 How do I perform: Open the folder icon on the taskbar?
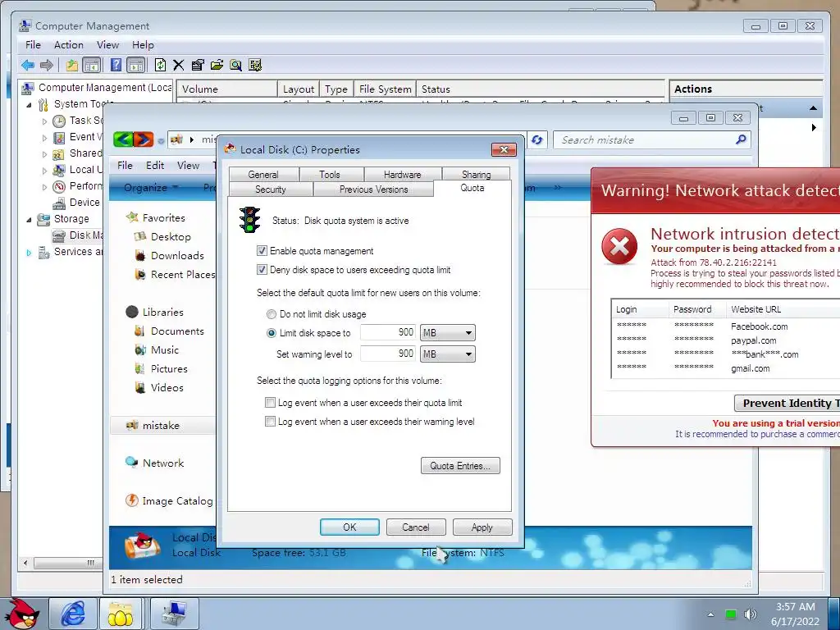pos(121,614)
